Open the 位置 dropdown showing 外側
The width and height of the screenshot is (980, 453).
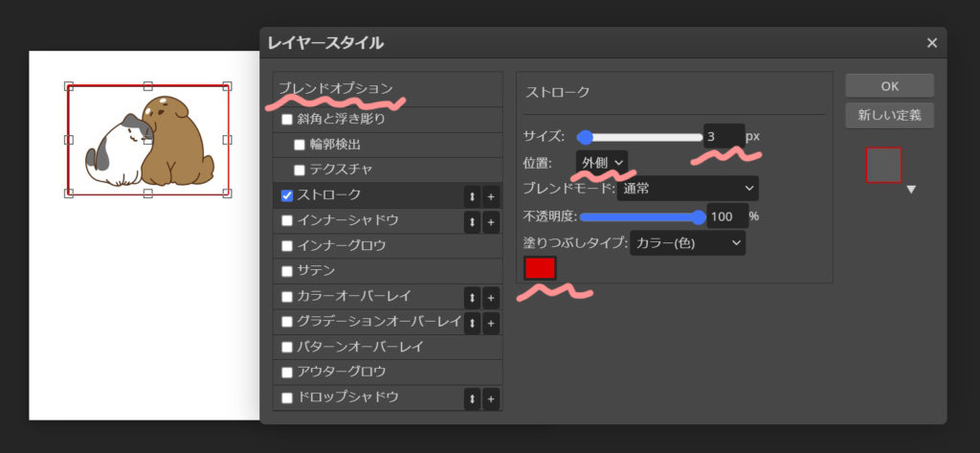[x=602, y=163]
